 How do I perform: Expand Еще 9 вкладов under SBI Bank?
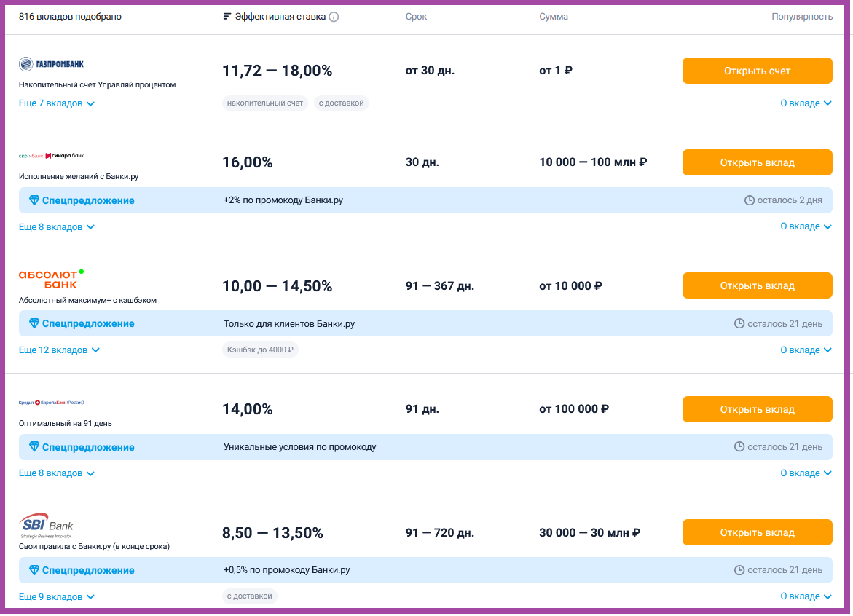click(x=57, y=597)
